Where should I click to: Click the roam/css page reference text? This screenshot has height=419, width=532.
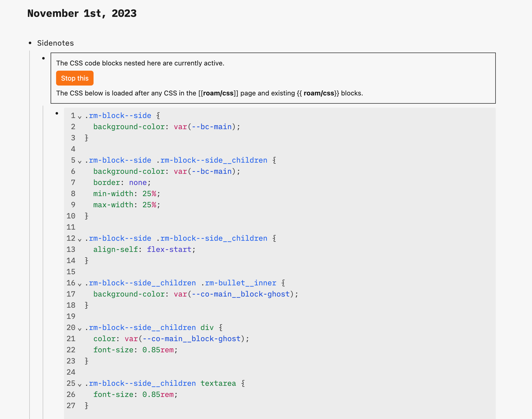[218, 93]
